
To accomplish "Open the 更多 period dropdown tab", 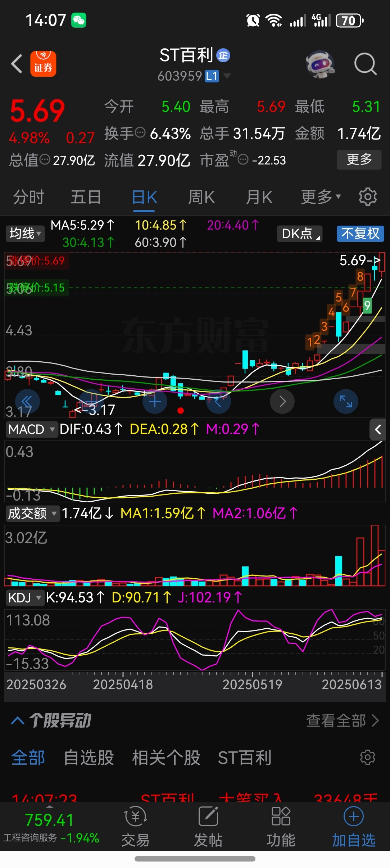I will 321,197.
